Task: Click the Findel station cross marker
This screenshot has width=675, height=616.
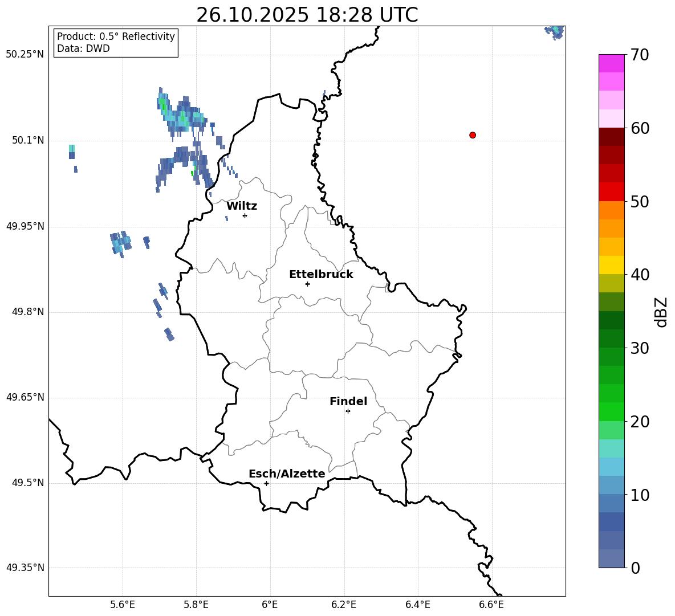Action: pyautogui.click(x=348, y=411)
